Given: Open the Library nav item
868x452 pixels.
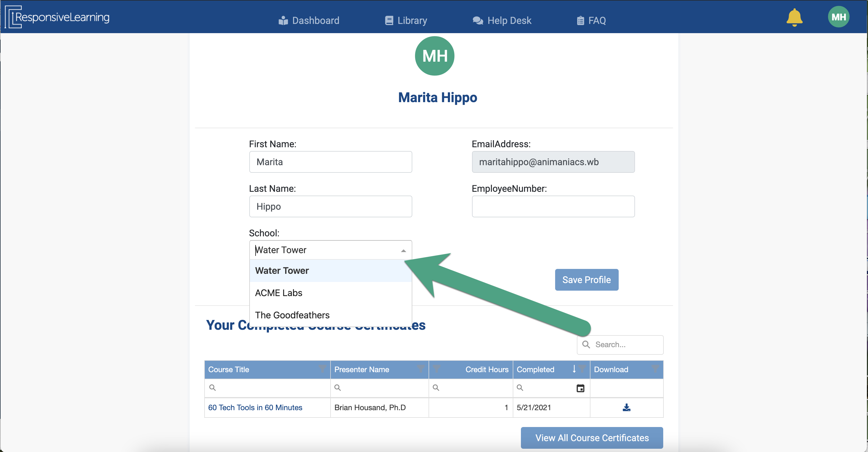Looking at the screenshot, I should 406,21.
